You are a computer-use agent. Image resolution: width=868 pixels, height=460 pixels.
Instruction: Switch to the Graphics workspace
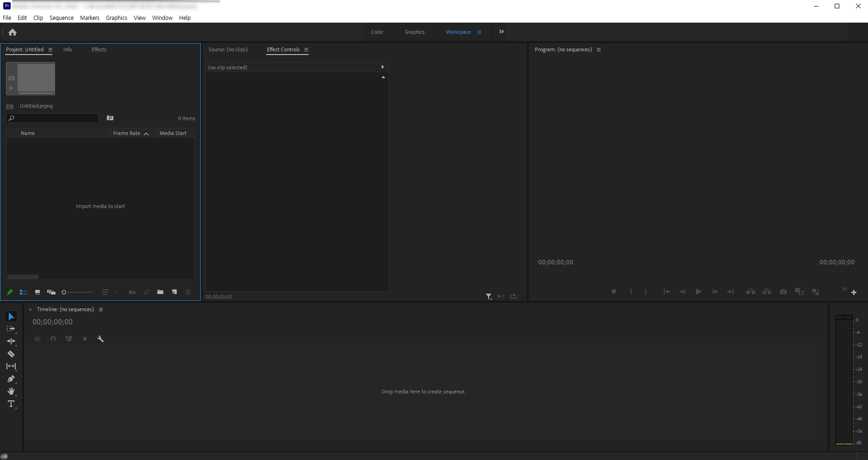tap(415, 32)
